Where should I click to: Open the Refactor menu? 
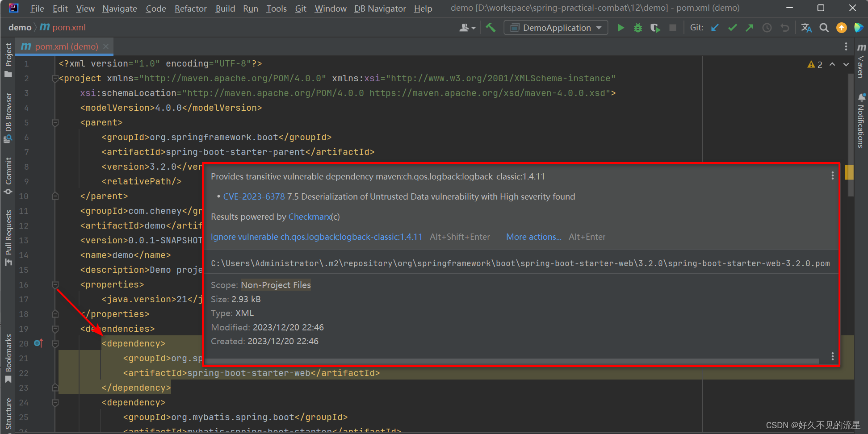(190, 8)
